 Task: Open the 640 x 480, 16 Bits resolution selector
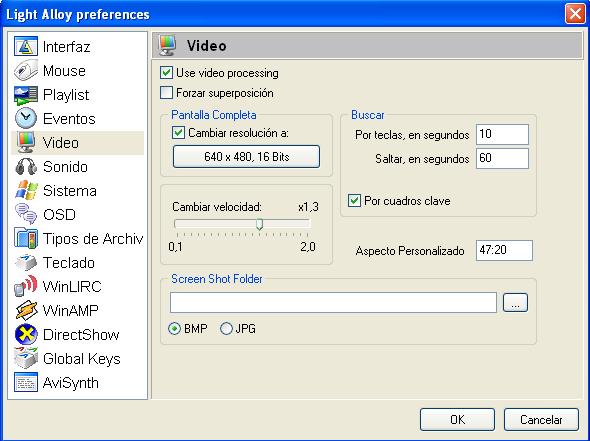point(246,157)
